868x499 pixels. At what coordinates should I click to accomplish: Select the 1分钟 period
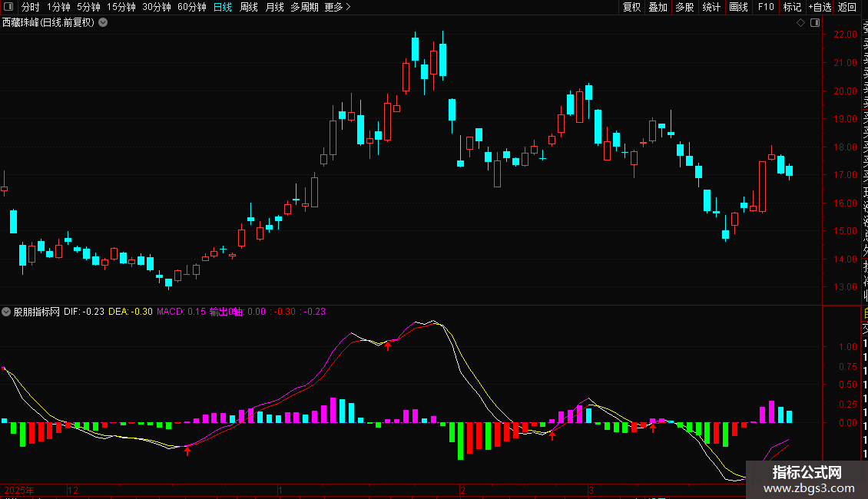click(x=58, y=7)
